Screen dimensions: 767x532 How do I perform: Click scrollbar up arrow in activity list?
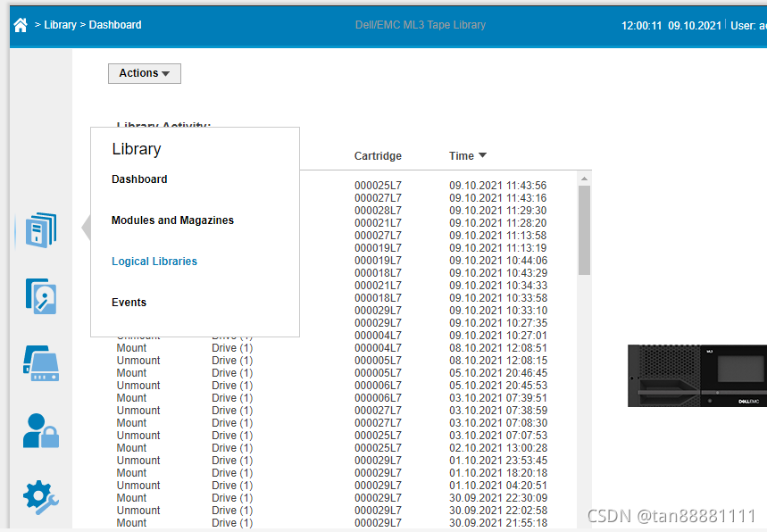(584, 179)
